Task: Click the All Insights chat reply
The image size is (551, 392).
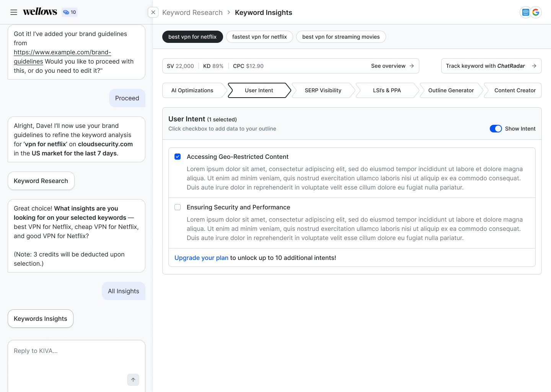Action: pyautogui.click(x=124, y=291)
